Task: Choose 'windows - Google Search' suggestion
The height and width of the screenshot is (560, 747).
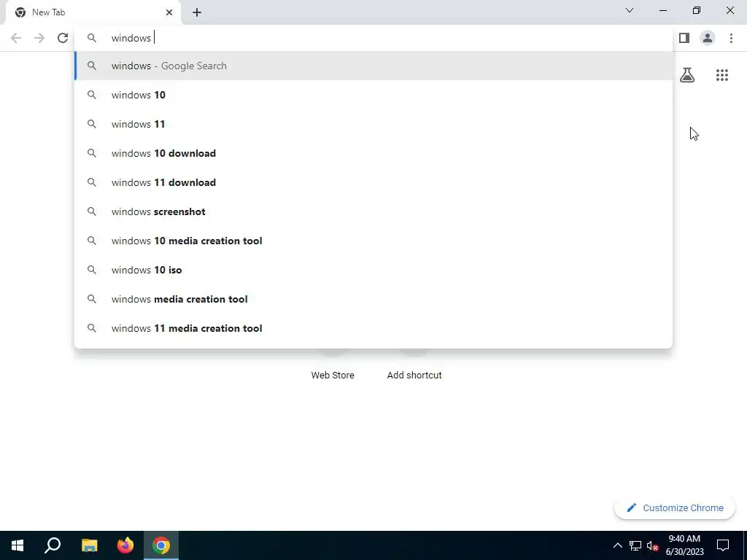Action: click(x=373, y=66)
